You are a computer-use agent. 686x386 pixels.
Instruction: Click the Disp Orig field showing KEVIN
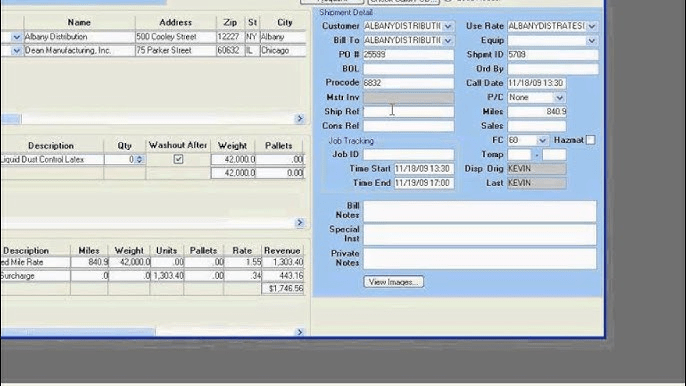point(536,169)
